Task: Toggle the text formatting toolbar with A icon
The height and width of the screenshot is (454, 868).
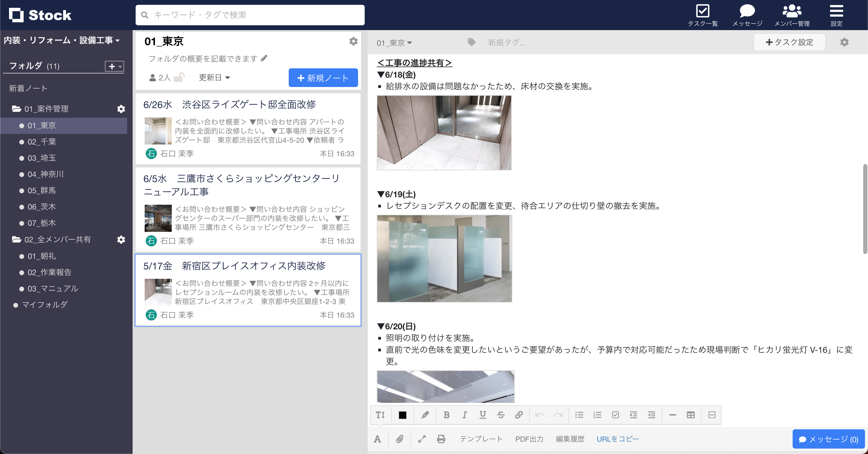Action: pyautogui.click(x=377, y=439)
